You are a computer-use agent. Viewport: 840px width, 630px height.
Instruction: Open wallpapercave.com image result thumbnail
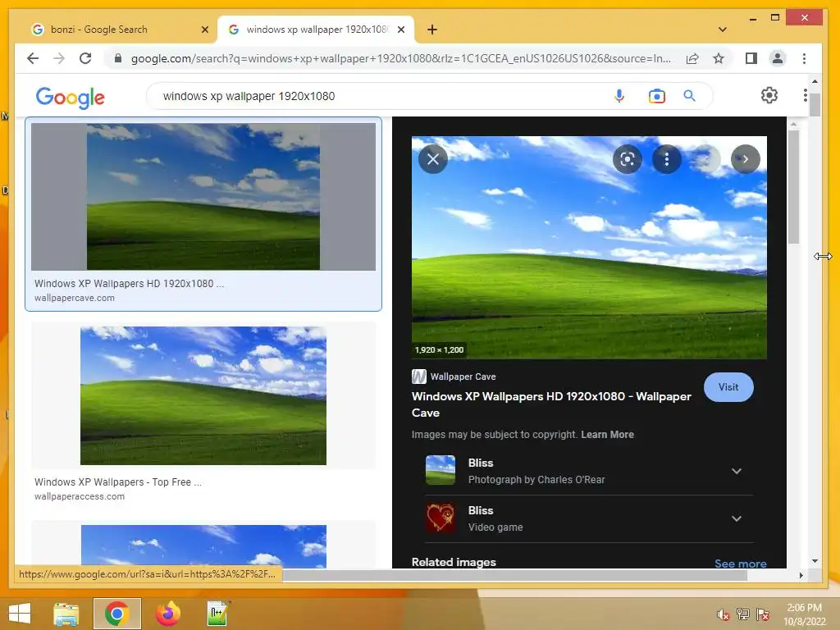(203, 197)
